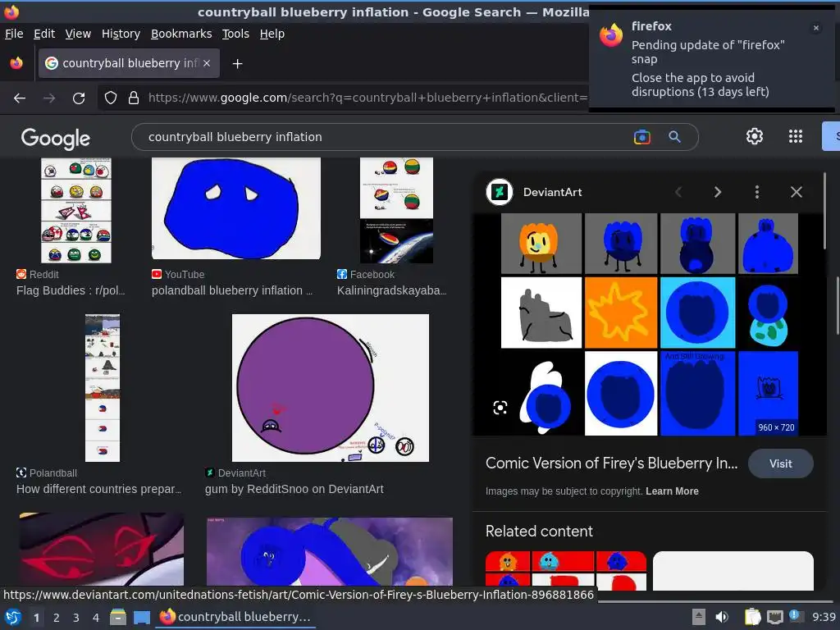Open the Help menu
Image resolution: width=840 pixels, height=630 pixels.
coord(272,34)
